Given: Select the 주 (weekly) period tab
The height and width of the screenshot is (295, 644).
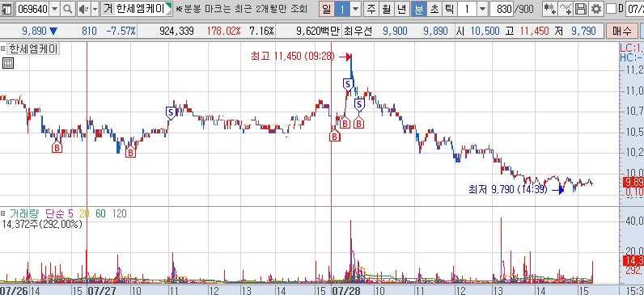Looking at the screenshot, I should [371, 9].
